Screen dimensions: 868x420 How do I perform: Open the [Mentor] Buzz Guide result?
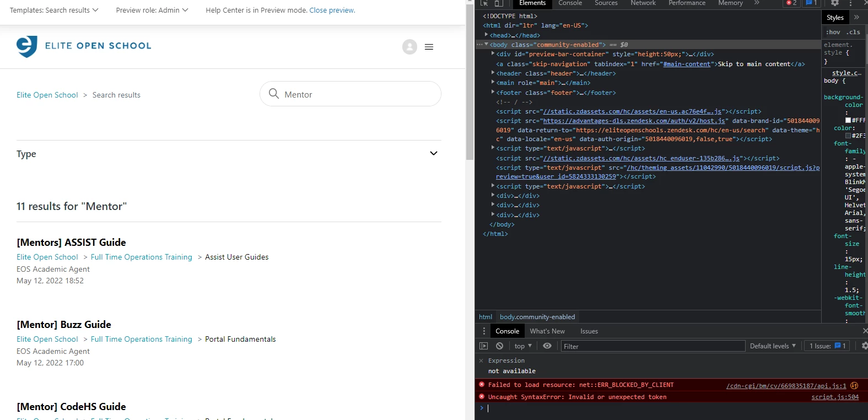(x=64, y=325)
